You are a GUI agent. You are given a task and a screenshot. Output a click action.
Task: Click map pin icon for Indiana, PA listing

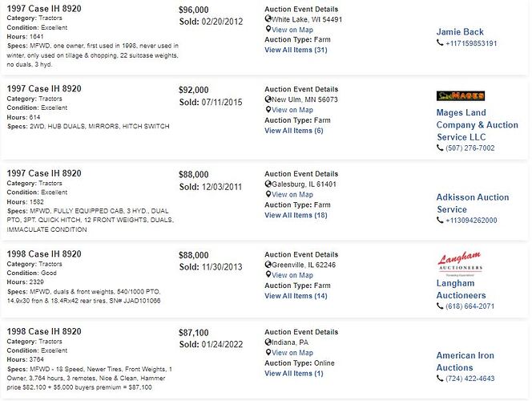tap(268, 352)
